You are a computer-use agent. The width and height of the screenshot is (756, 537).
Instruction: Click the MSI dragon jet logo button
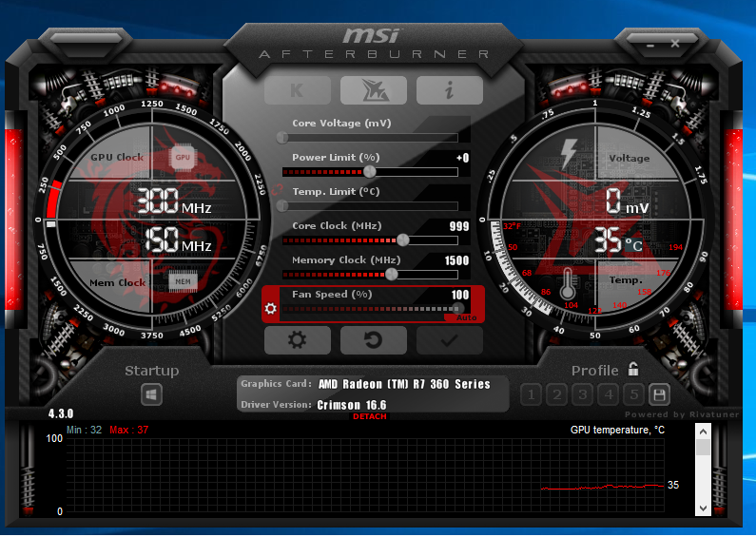pos(374,90)
